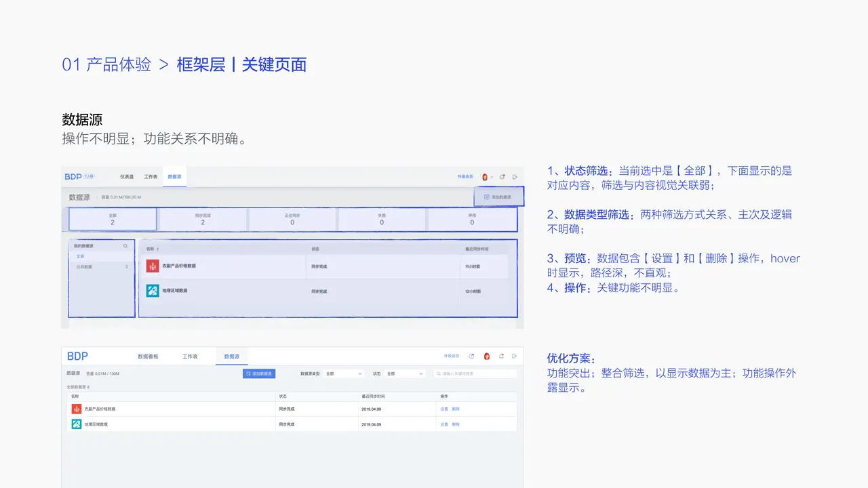Click the user avatar in the lower redesigned screenshot
The height and width of the screenshot is (488, 868).
(487, 356)
